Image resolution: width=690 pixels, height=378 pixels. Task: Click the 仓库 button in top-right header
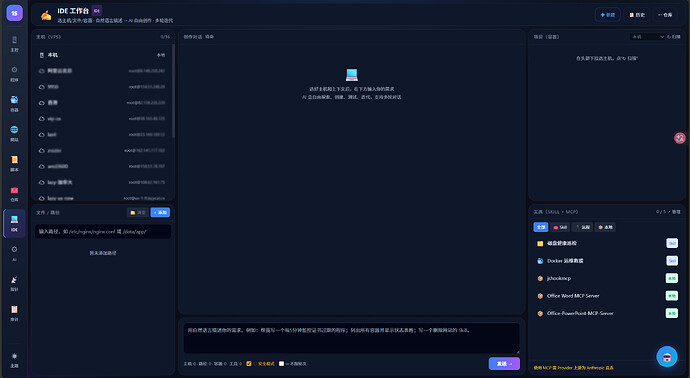(665, 15)
